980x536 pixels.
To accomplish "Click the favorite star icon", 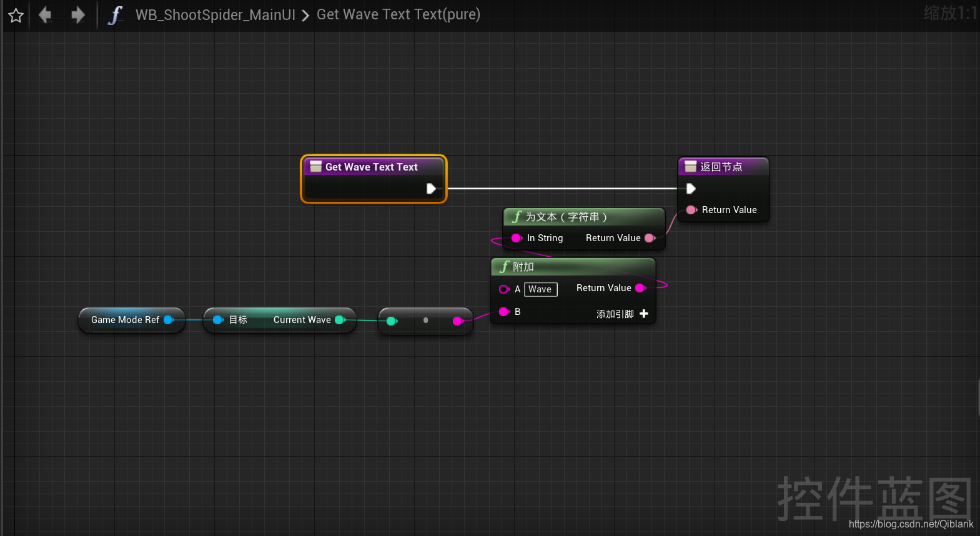I will click(16, 15).
